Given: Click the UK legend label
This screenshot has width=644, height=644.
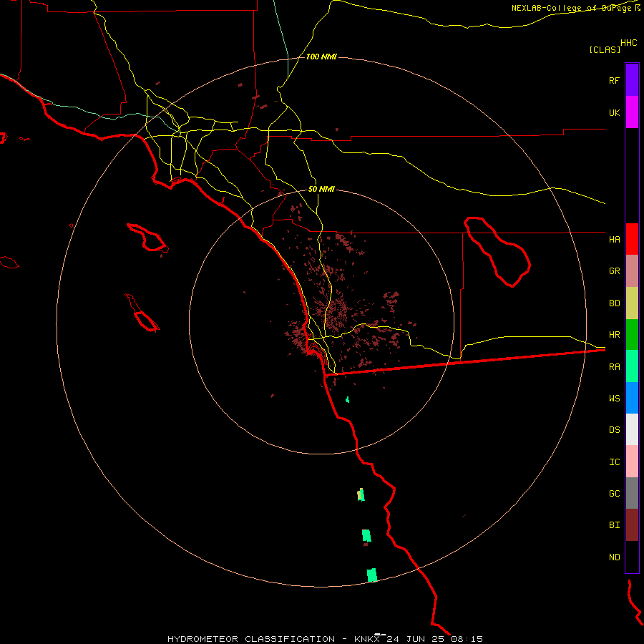Looking at the screenshot, I should point(614,112).
